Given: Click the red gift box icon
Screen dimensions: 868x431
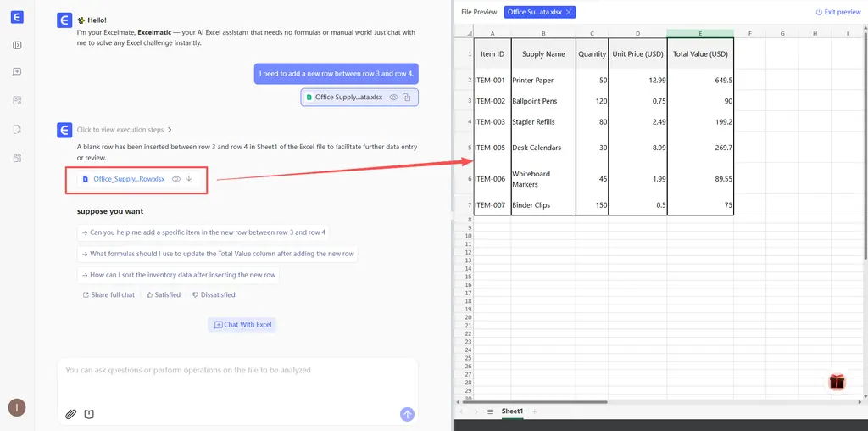Looking at the screenshot, I should tap(837, 382).
